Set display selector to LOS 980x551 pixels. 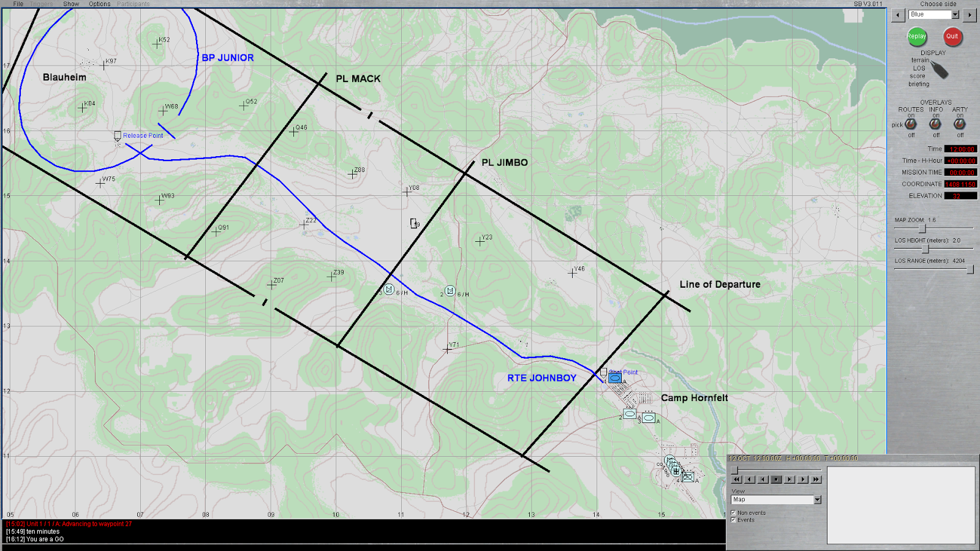[919, 68]
